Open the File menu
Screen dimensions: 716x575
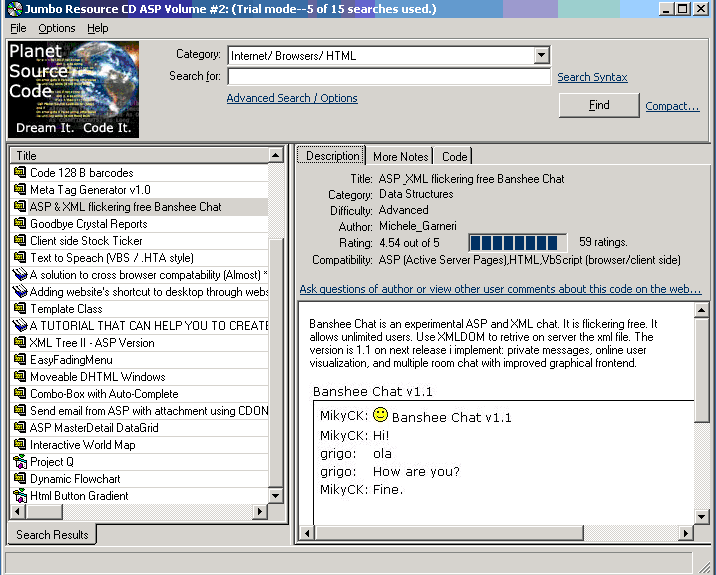coord(18,28)
